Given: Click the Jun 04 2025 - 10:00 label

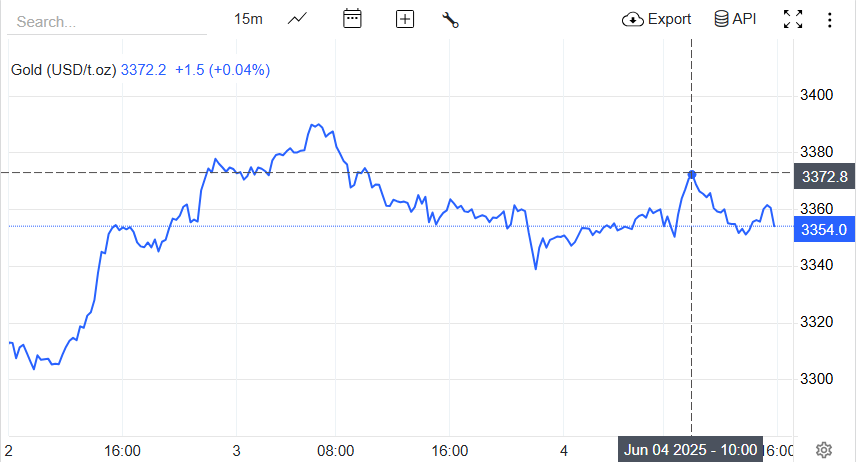Looking at the screenshot, I should [692, 450].
